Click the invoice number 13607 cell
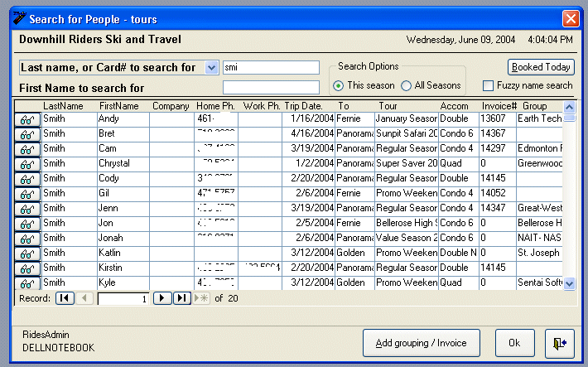The width and height of the screenshot is (588, 367). [x=497, y=119]
